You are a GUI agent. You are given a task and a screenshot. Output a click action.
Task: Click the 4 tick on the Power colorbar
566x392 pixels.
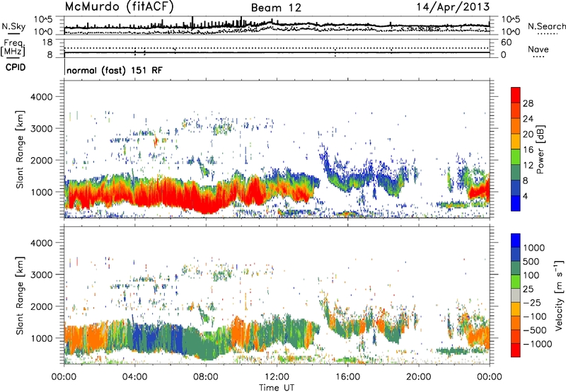525,196
